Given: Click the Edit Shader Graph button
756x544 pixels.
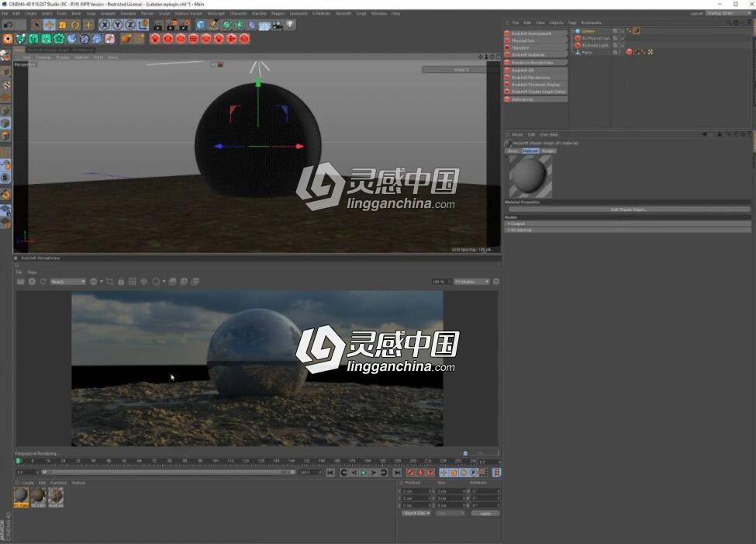Looking at the screenshot, I should coord(629,210).
